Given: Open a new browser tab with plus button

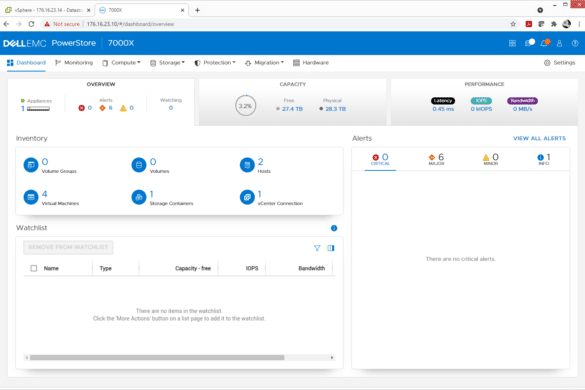Looking at the screenshot, I should [197, 10].
